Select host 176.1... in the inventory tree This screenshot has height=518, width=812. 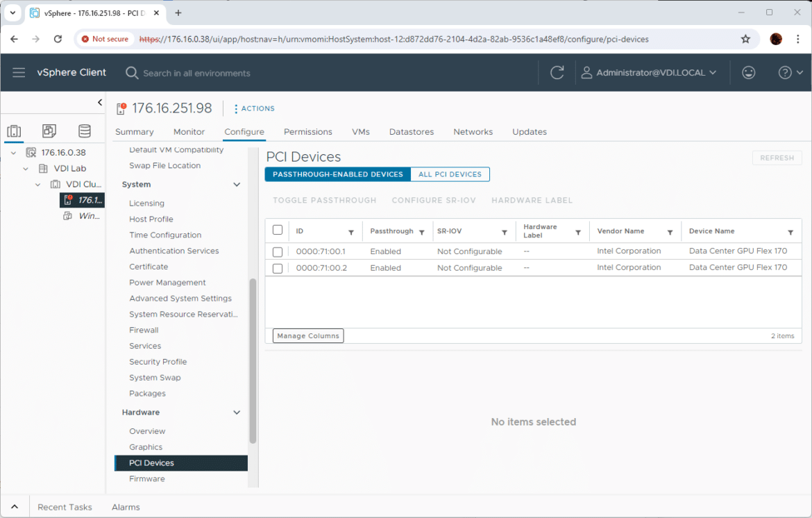coord(83,200)
